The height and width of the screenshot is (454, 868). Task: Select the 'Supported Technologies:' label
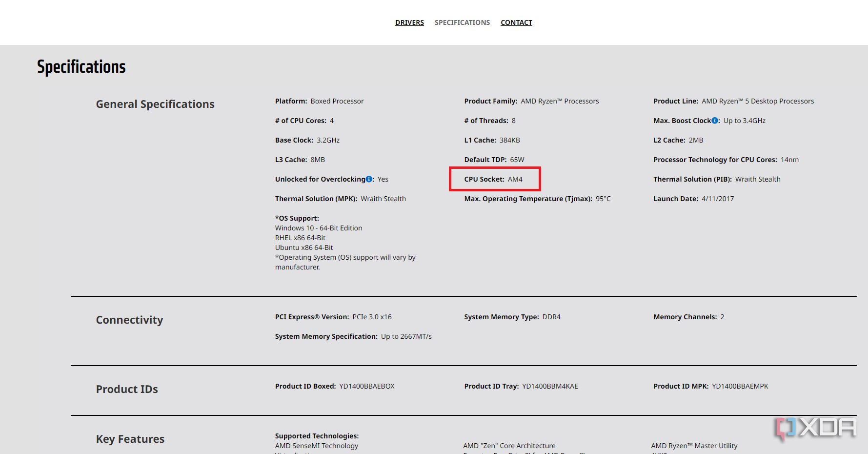tap(317, 436)
